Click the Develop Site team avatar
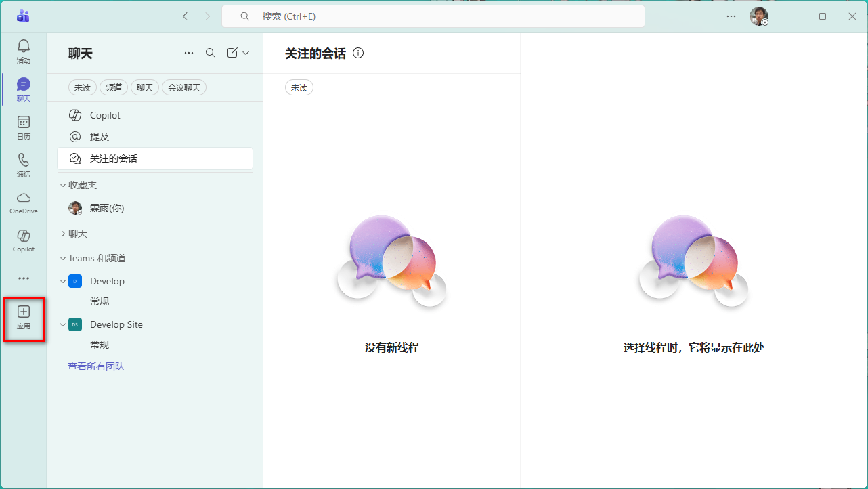The image size is (868, 489). 75,324
